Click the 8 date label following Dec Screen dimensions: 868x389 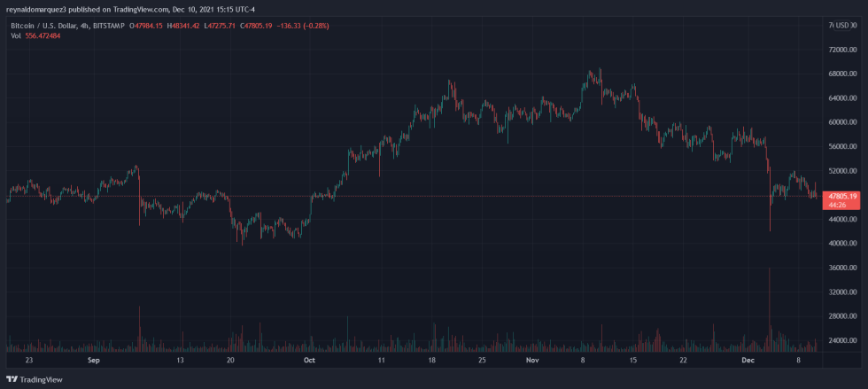798,360
